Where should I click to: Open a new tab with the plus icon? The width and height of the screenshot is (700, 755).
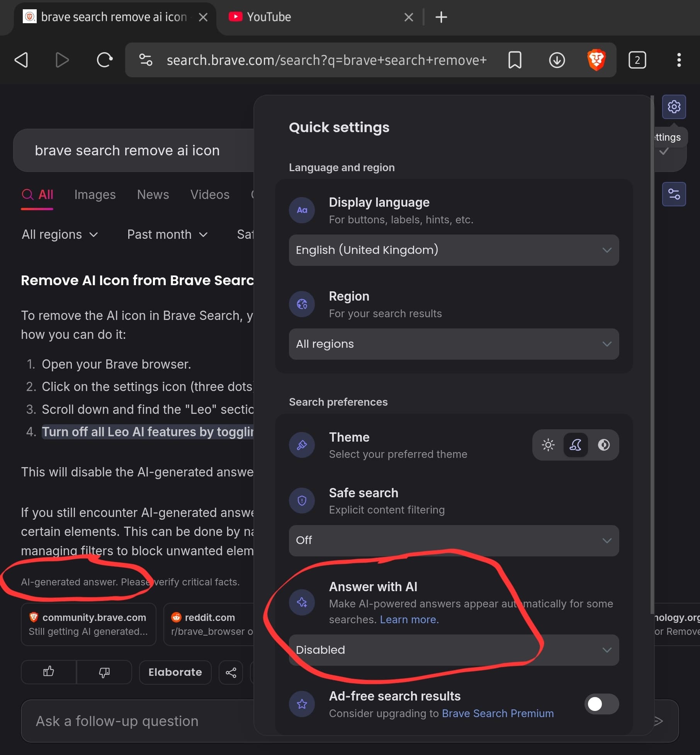[x=441, y=17]
